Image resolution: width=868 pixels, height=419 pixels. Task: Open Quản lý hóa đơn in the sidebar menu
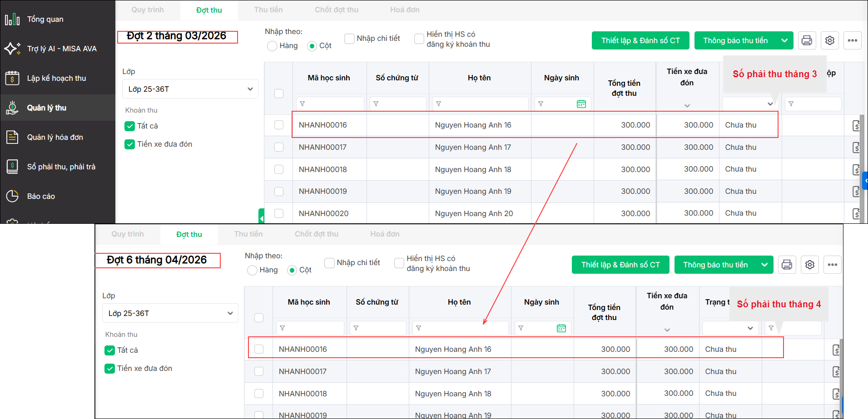55,137
